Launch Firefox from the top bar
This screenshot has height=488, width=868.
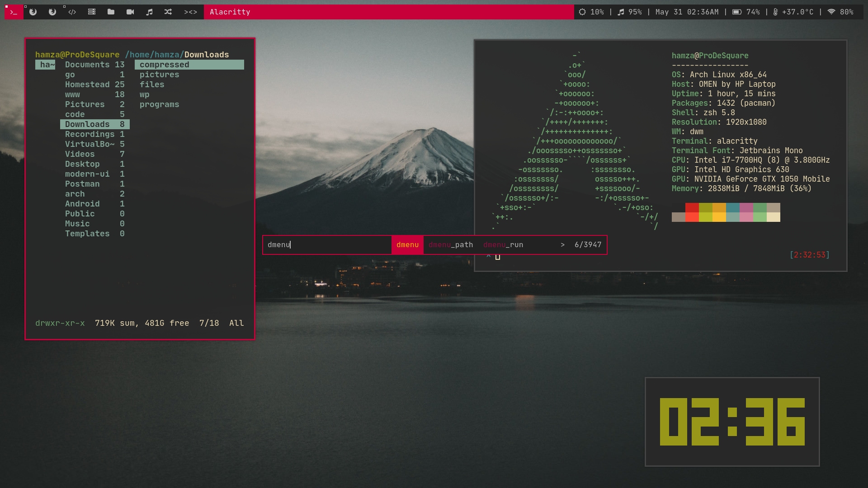point(33,12)
